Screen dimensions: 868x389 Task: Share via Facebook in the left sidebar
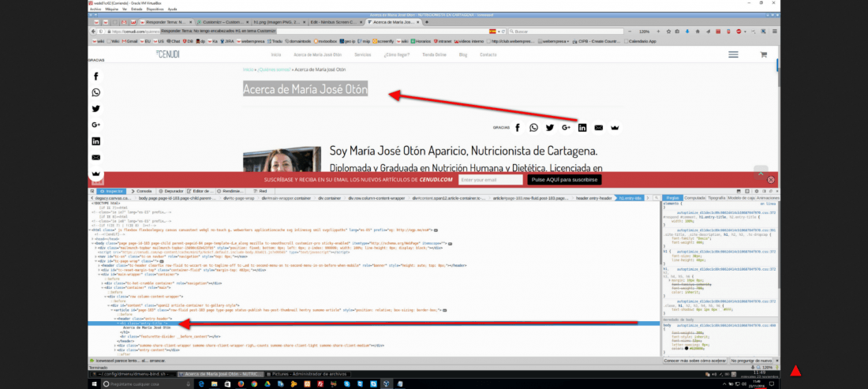coord(96,77)
